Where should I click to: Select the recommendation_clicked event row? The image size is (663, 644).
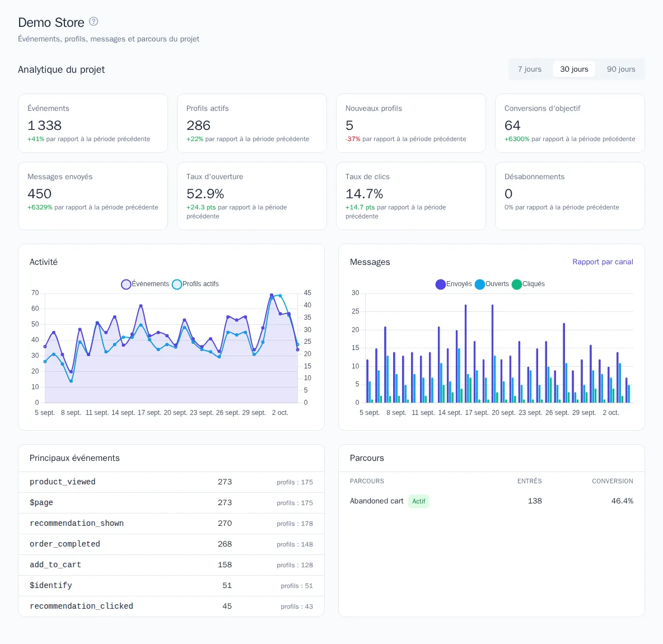[x=171, y=606]
